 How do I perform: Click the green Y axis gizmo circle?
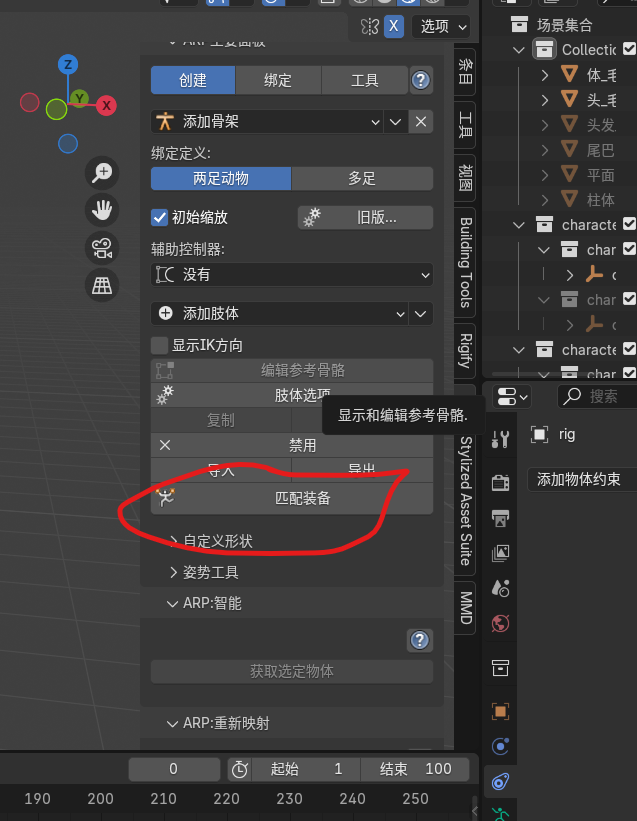(80, 98)
